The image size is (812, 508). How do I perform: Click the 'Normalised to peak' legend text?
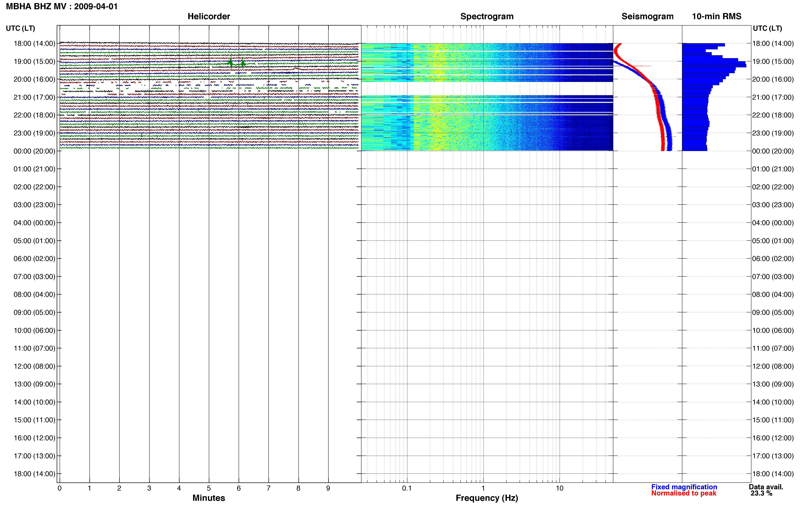pyautogui.click(x=684, y=493)
